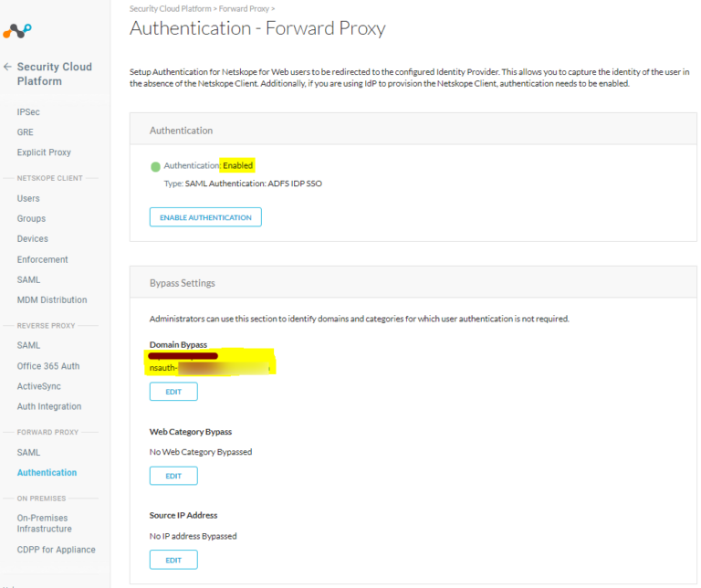Open the Enforcement page
The height and width of the screenshot is (588, 701).
[x=43, y=259]
